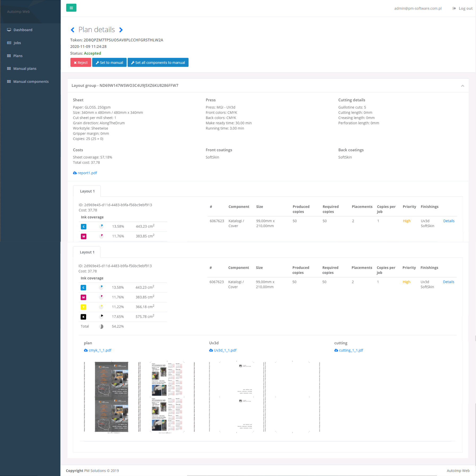This screenshot has width=476, height=476.
Task: Open Jobs from the sidebar
Action: 17,43
